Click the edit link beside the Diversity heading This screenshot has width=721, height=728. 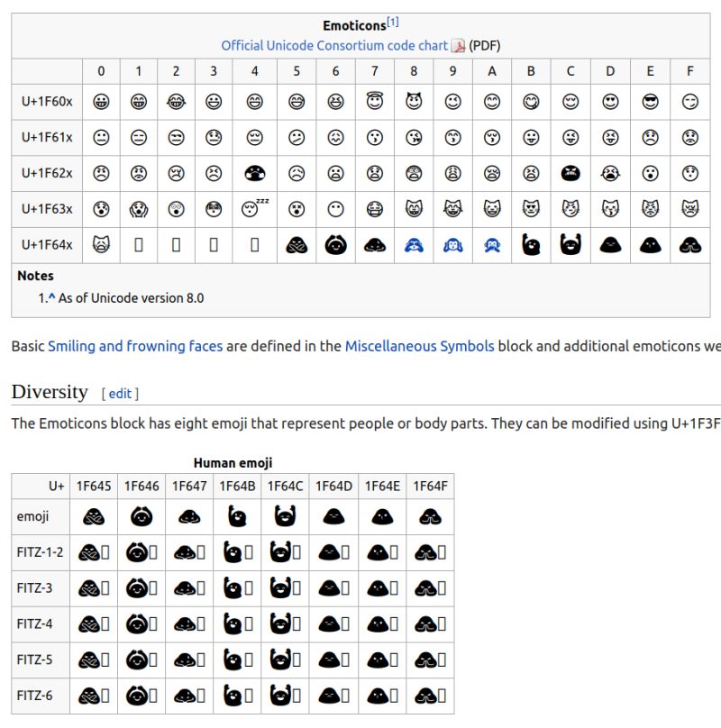122,394
